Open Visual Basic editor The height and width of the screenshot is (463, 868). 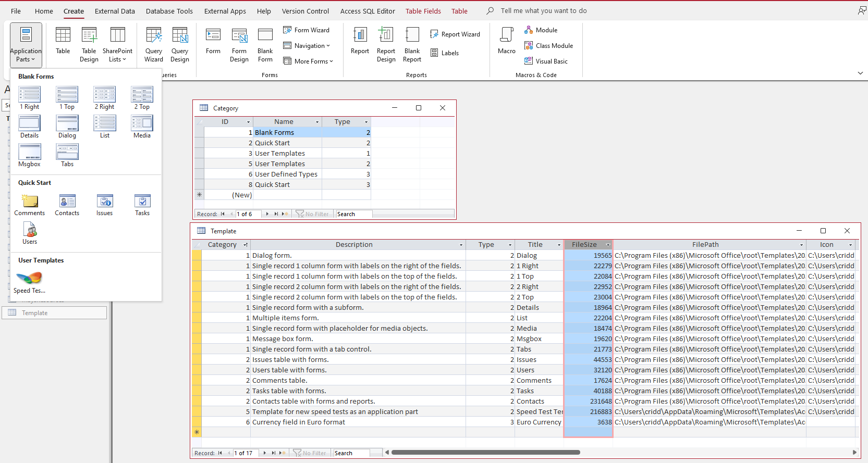546,61
